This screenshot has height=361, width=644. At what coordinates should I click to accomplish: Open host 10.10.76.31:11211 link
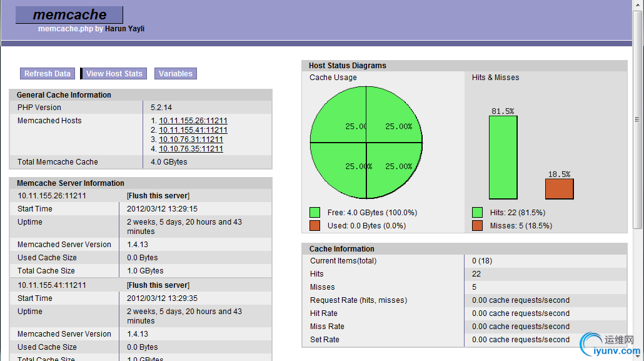pos(191,140)
